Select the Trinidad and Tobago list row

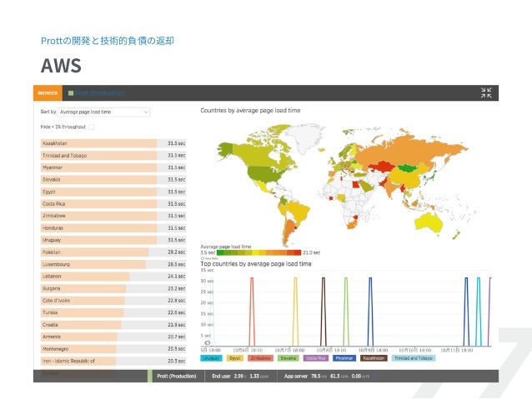pos(113,156)
